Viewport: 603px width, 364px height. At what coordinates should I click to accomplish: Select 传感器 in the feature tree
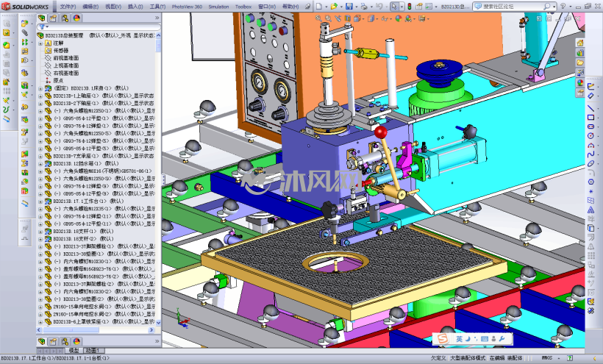[60, 50]
